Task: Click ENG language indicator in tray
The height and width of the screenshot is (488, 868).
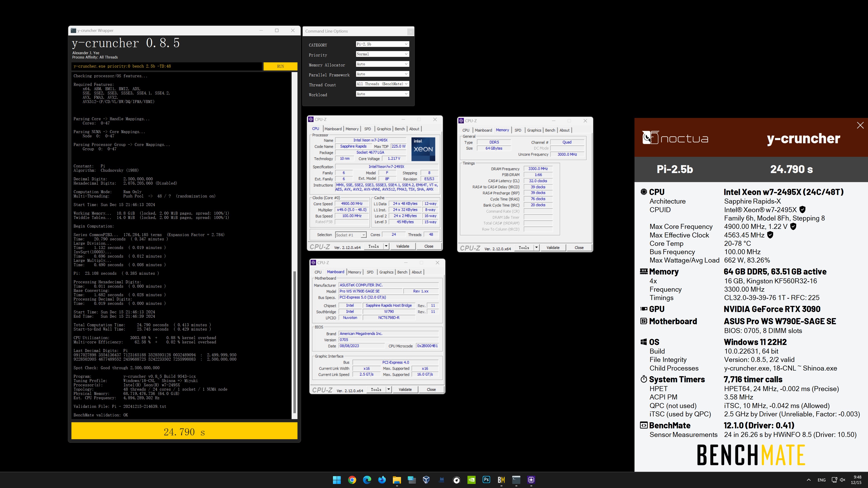Action: click(x=821, y=480)
